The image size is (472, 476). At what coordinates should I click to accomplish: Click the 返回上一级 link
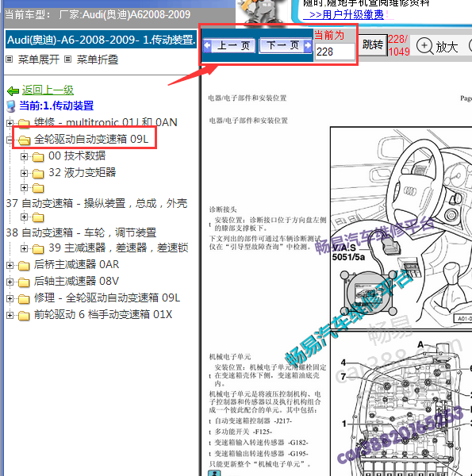48,90
